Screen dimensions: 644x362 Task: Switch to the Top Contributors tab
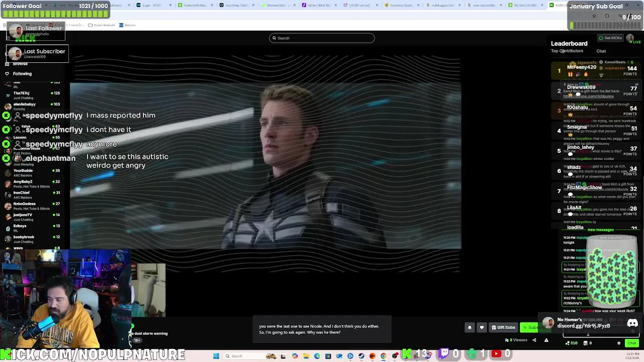(567, 51)
